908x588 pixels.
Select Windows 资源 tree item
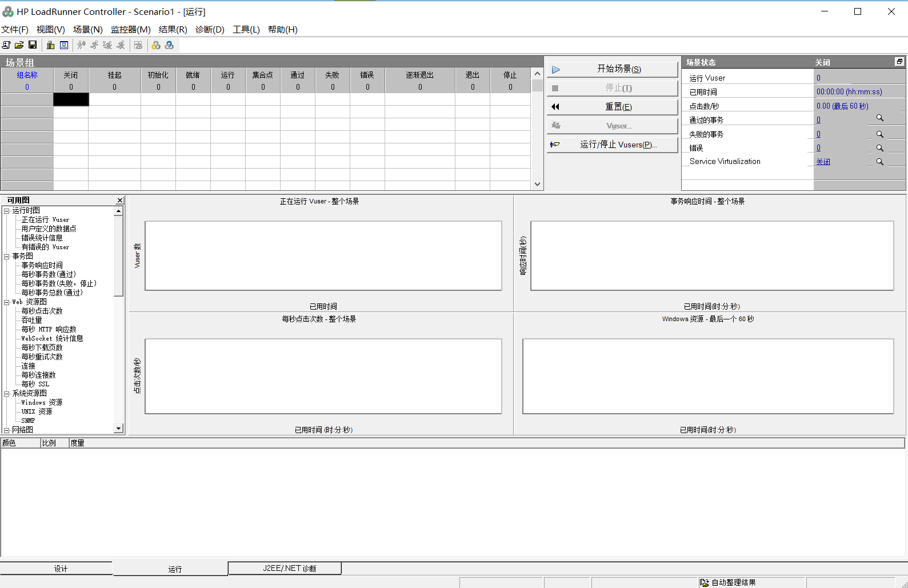tap(42, 403)
